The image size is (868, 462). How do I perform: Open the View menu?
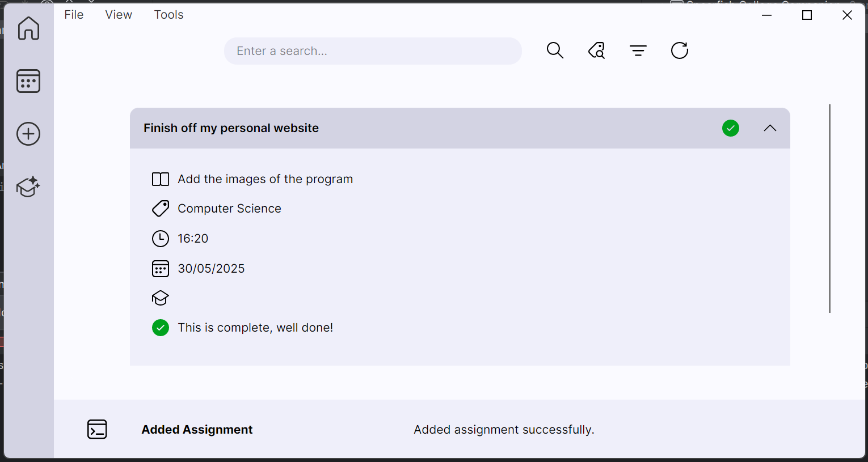tap(119, 15)
